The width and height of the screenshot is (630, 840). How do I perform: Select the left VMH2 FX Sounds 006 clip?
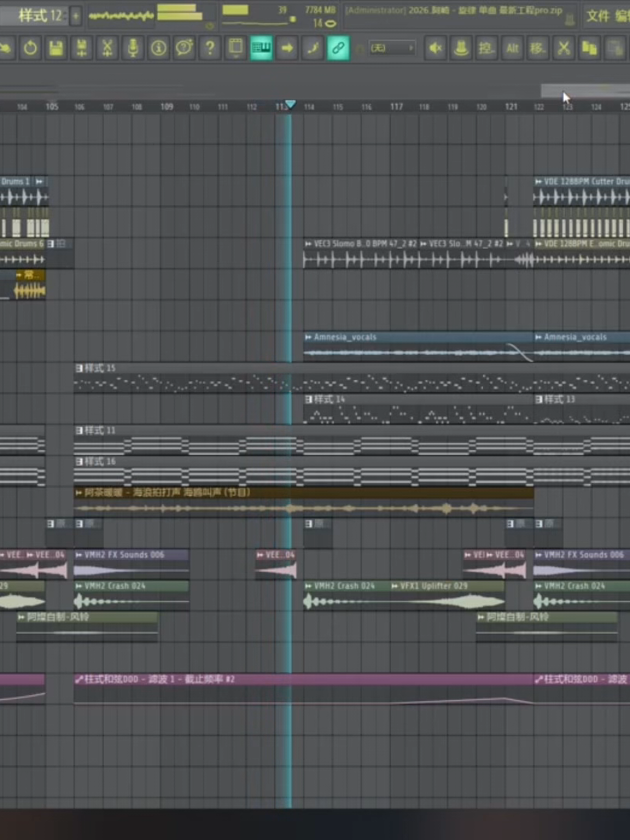pyautogui.click(x=132, y=565)
